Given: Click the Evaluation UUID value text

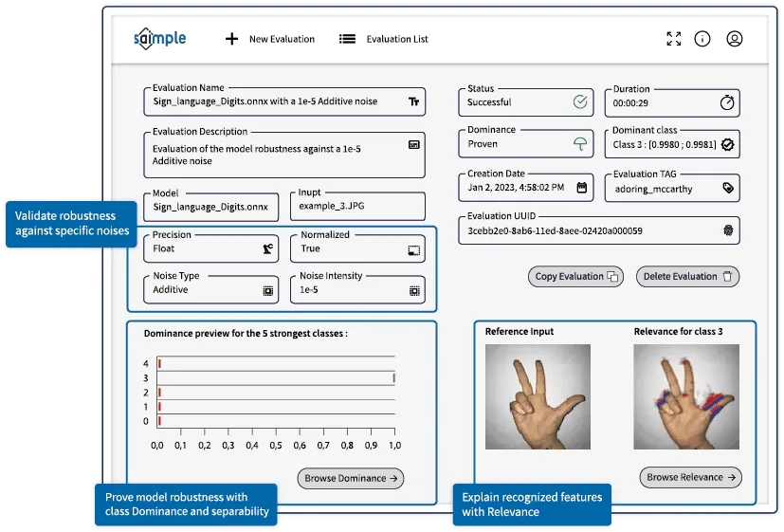Looking at the screenshot, I should (555, 231).
